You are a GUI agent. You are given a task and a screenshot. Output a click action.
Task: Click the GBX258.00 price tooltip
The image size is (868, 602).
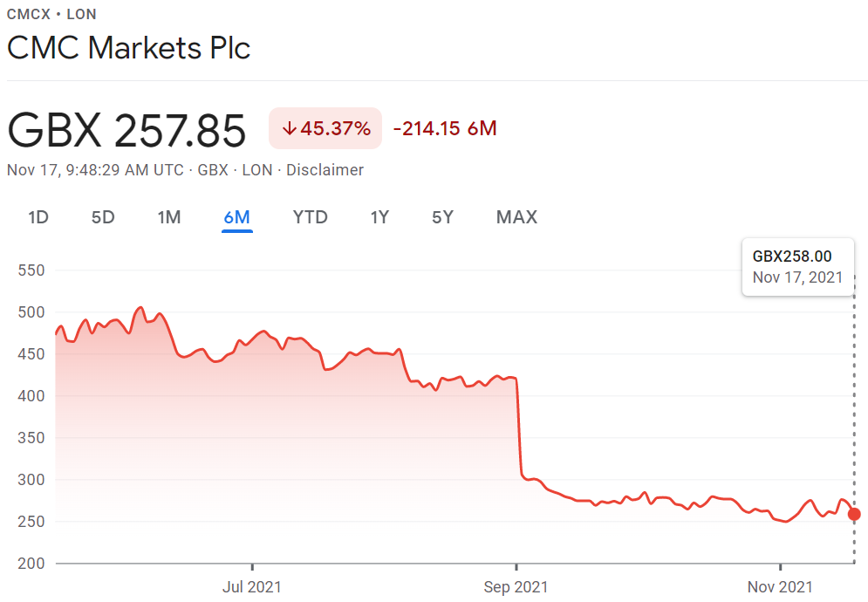[797, 266]
